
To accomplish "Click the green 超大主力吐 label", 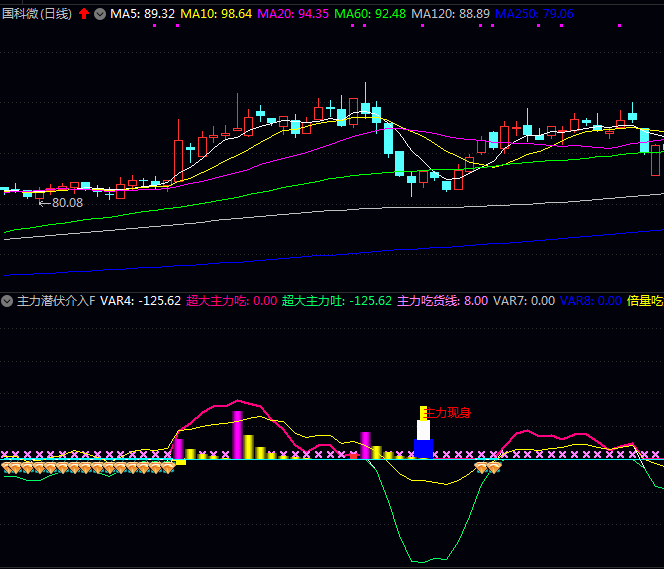I will pyautogui.click(x=336, y=300).
